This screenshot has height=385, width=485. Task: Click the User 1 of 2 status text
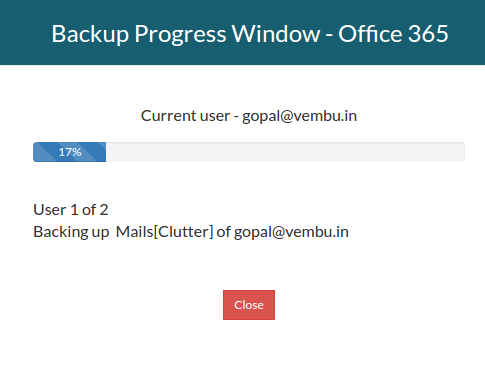pyautogui.click(x=71, y=210)
